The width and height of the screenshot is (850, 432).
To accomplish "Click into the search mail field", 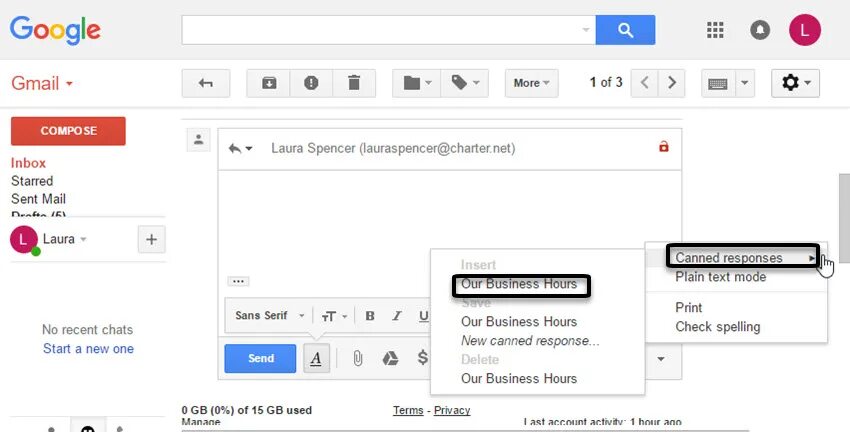I will click(381, 30).
